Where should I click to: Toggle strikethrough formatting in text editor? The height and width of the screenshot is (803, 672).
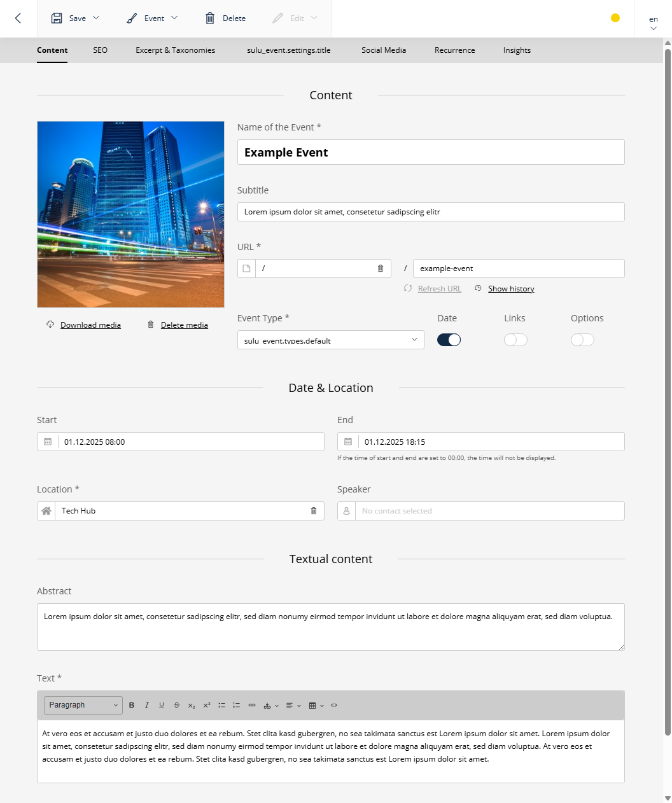coord(177,705)
